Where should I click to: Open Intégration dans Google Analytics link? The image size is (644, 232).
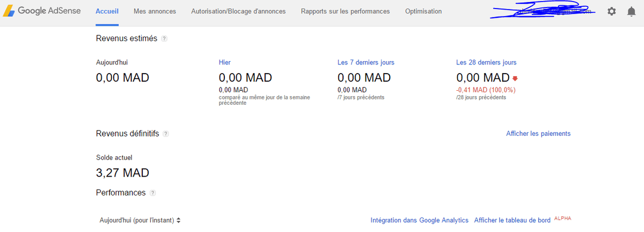coord(420,220)
